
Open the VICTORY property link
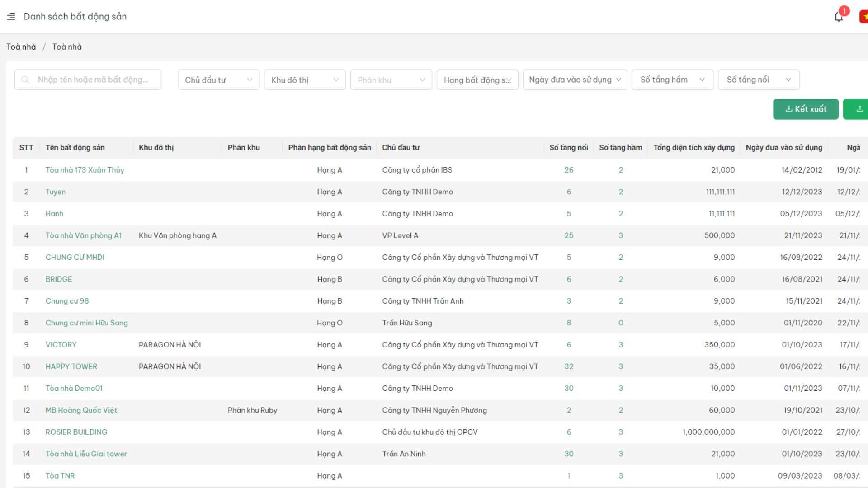(x=61, y=345)
